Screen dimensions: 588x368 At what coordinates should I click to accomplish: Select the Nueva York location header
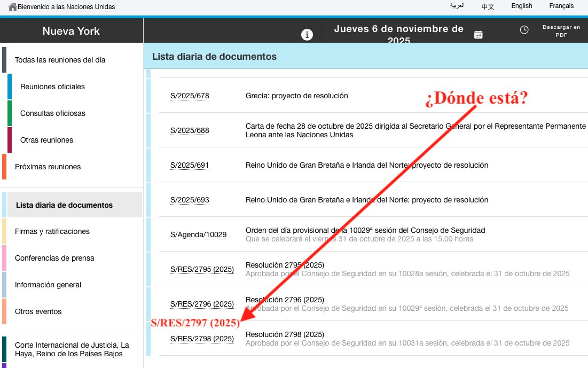pyautogui.click(x=71, y=31)
